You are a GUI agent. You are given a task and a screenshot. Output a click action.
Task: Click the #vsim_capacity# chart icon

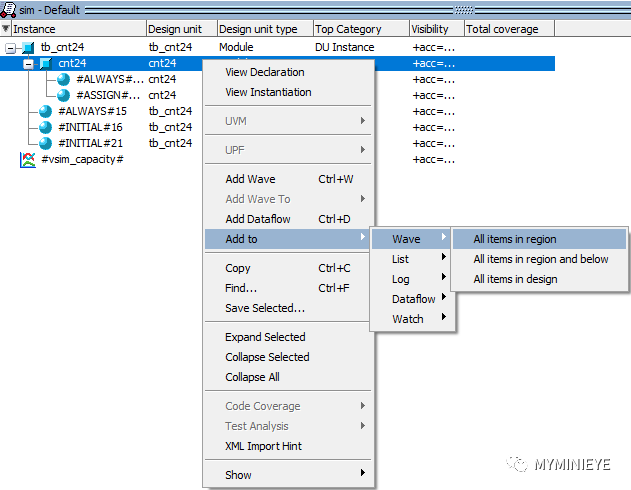(28, 159)
